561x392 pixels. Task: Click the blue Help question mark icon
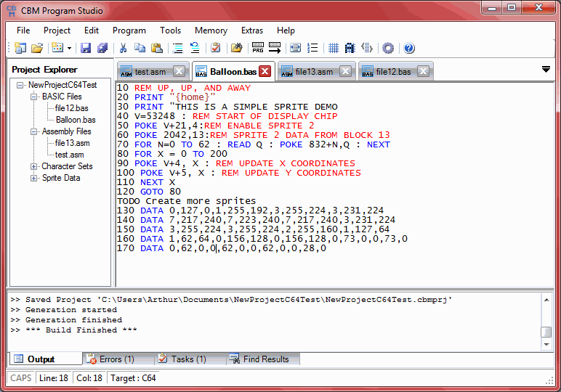pyautogui.click(x=409, y=49)
